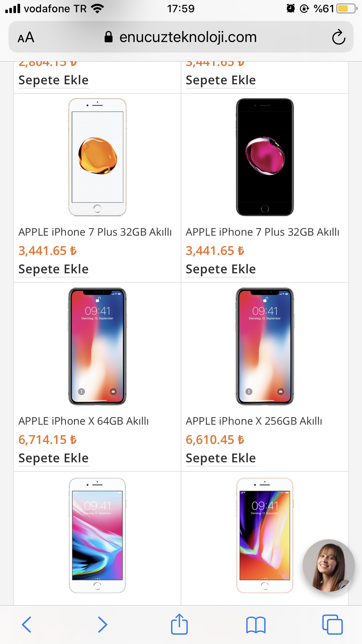This screenshot has height=644, width=362.
Task: Open live chat support avatar
Action: (x=328, y=565)
